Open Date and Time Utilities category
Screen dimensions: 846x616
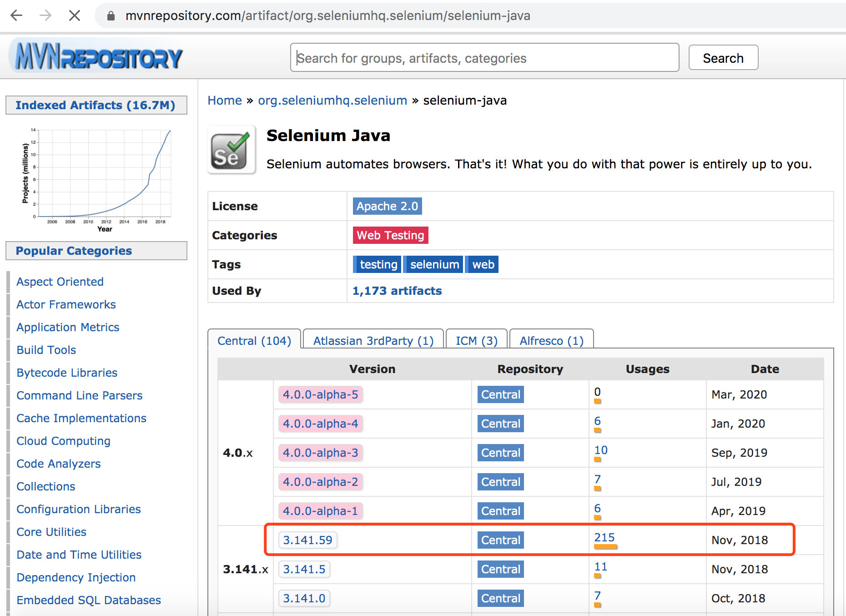(79, 555)
